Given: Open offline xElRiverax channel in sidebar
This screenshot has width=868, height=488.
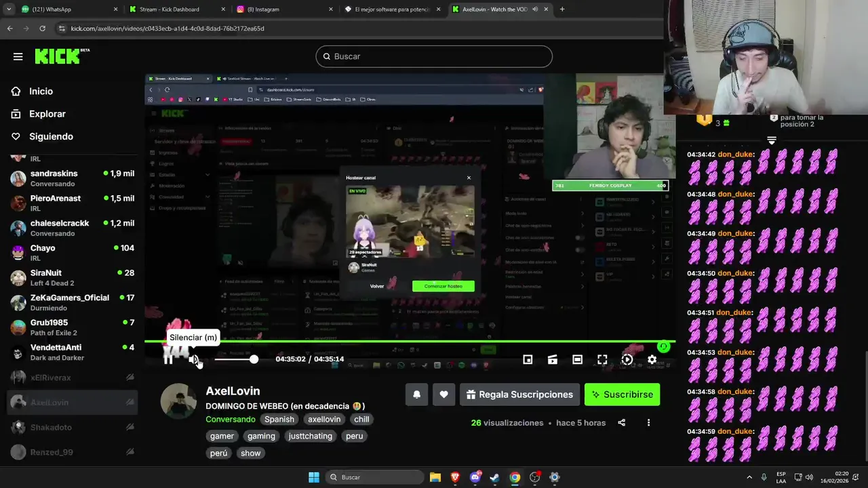Looking at the screenshot, I should pyautogui.click(x=72, y=378).
